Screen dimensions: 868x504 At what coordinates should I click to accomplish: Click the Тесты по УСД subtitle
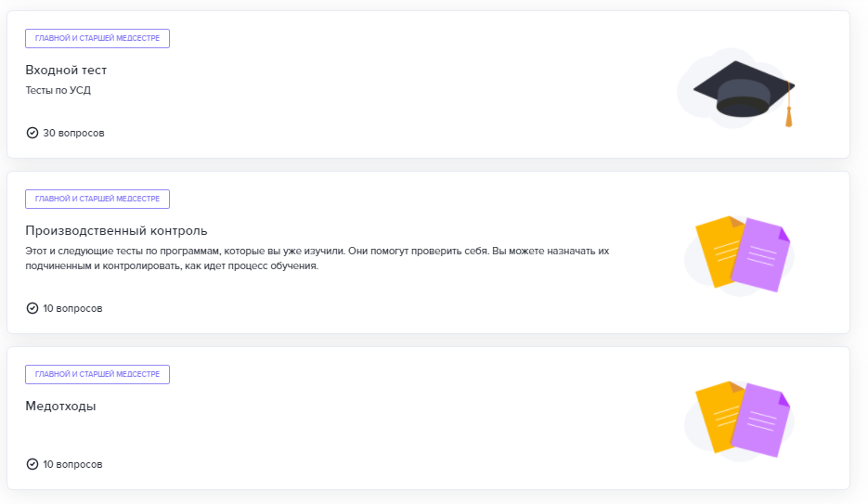click(58, 91)
